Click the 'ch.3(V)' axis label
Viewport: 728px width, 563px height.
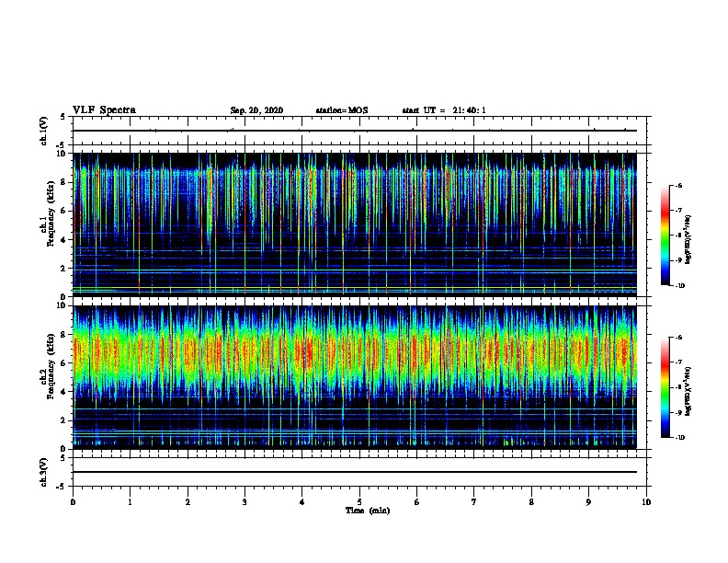[44, 472]
